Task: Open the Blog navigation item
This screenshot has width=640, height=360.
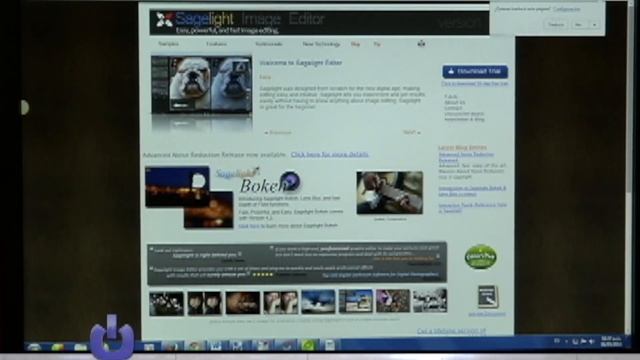Action: click(x=356, y=44)
